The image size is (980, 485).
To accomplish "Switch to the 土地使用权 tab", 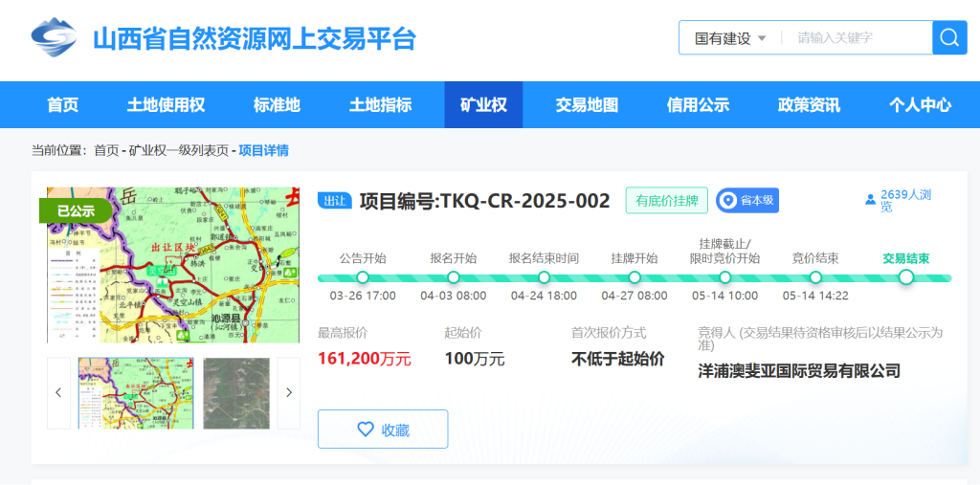I will coord(166,105).
